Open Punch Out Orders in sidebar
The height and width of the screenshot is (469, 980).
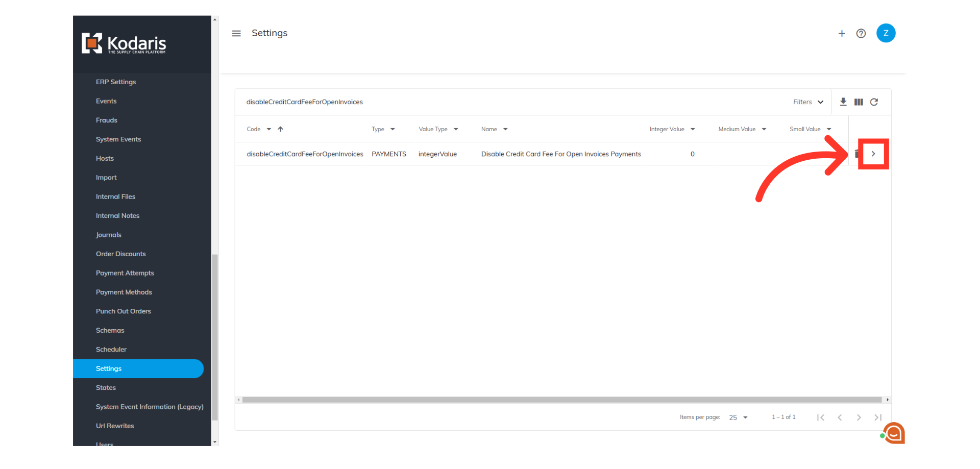124,311
